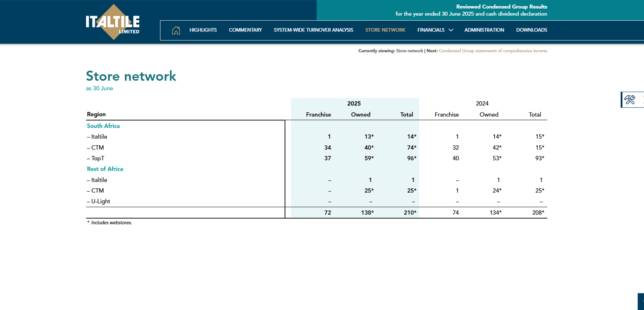Click the "– CTM" row under South Africa

[95, 148]
